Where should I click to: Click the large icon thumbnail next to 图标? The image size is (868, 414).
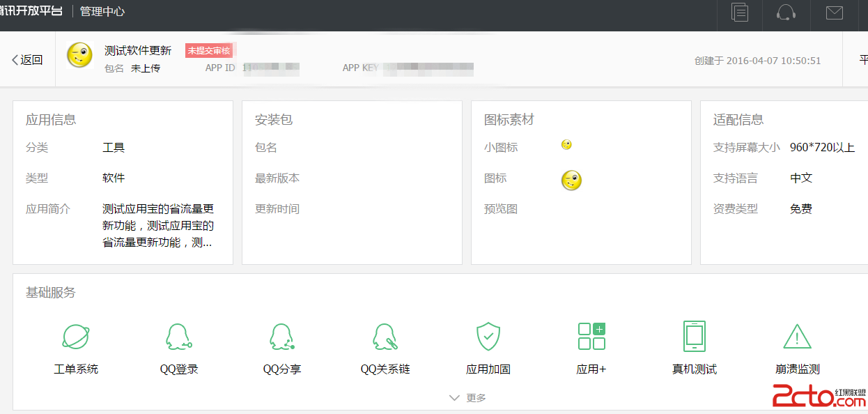tap(571, 181)
